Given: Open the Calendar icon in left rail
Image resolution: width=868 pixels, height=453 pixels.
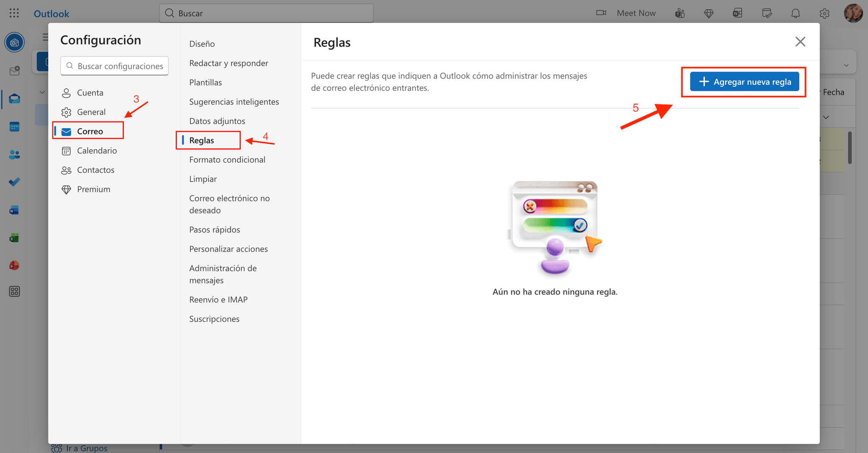Looking at the screenshot, I should click(14, 126).
